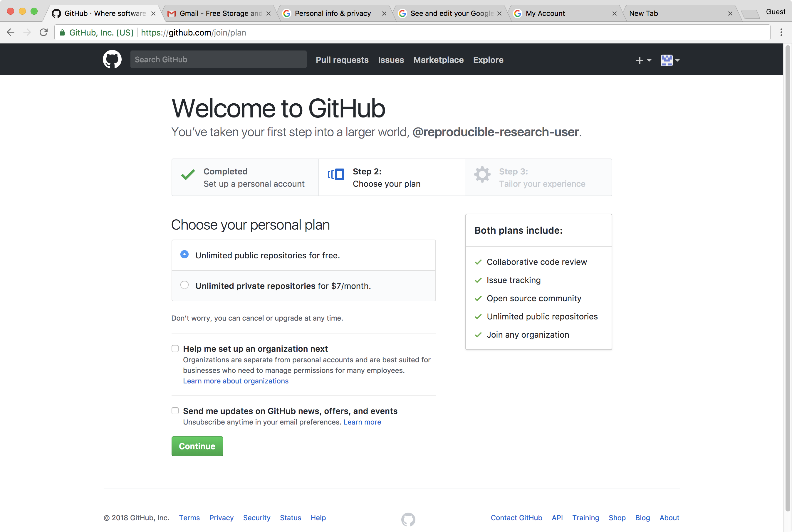
Task: Click the GitHub logo icon
Action: (x=113, y=59)
